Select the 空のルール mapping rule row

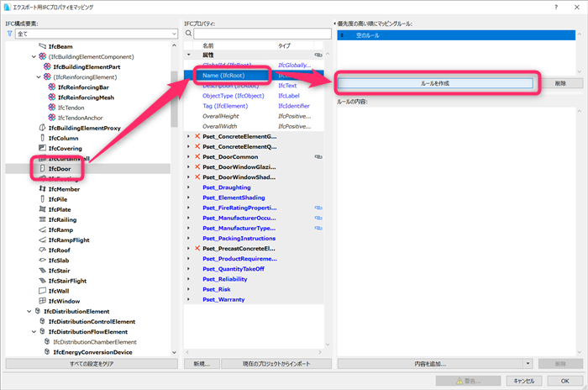(456, 35)
